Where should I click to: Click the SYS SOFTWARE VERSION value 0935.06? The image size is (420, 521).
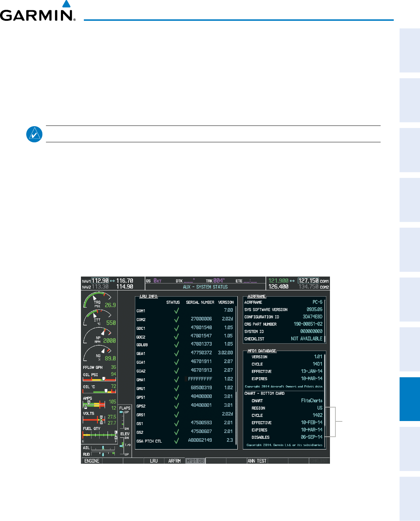pyautogui.click(x=314, y=309)
